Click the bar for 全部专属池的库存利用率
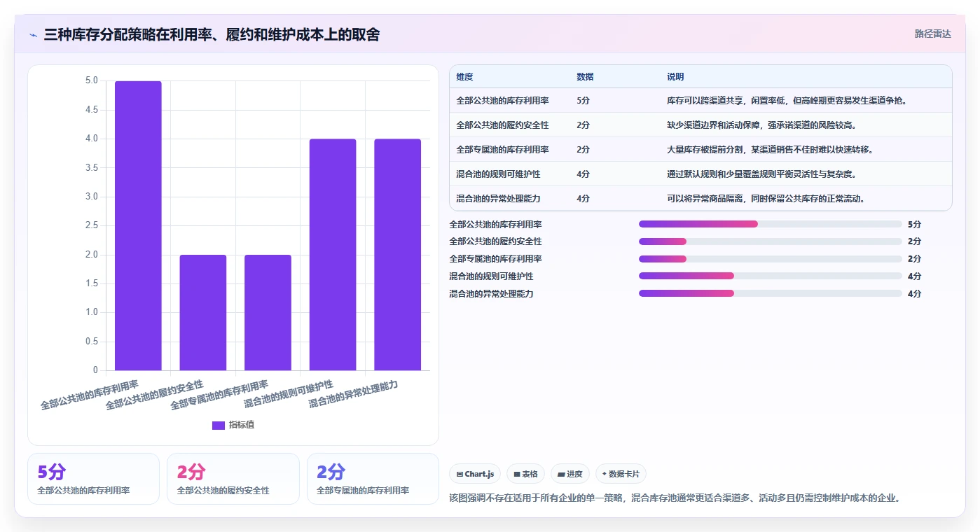This screenshot has height=532, width=980. point(268,312)
